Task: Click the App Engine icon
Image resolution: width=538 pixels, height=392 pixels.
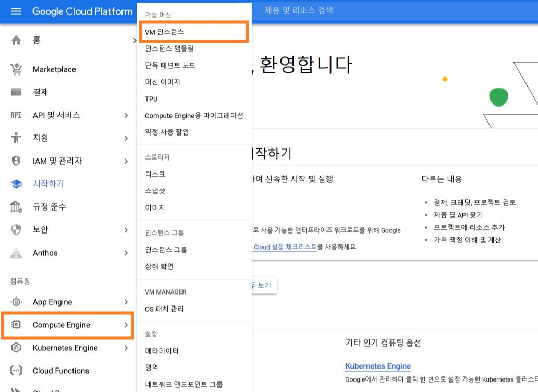Action: [x=16, y=302]
